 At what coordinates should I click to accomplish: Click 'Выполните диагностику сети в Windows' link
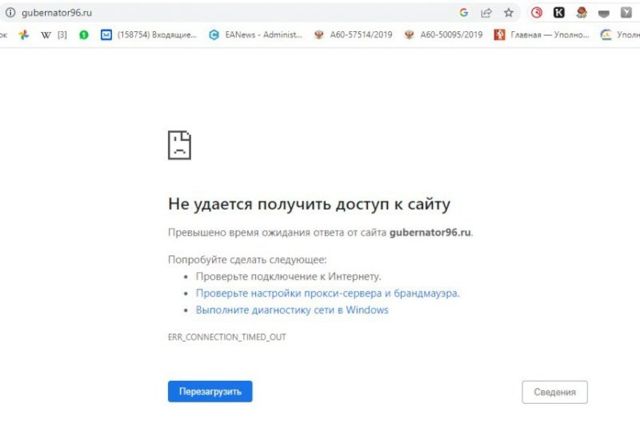tap(292, 310)
